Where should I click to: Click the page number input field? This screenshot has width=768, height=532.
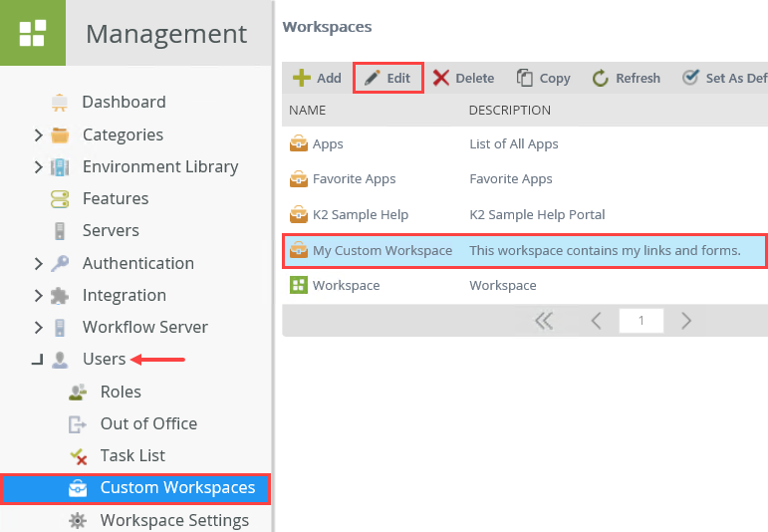pyautogui.click(x=641, y=321)
